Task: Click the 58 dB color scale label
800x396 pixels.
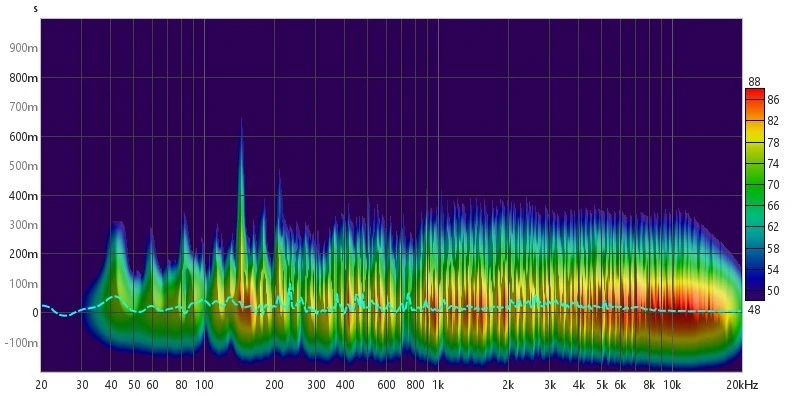Action: pos(773,249)
